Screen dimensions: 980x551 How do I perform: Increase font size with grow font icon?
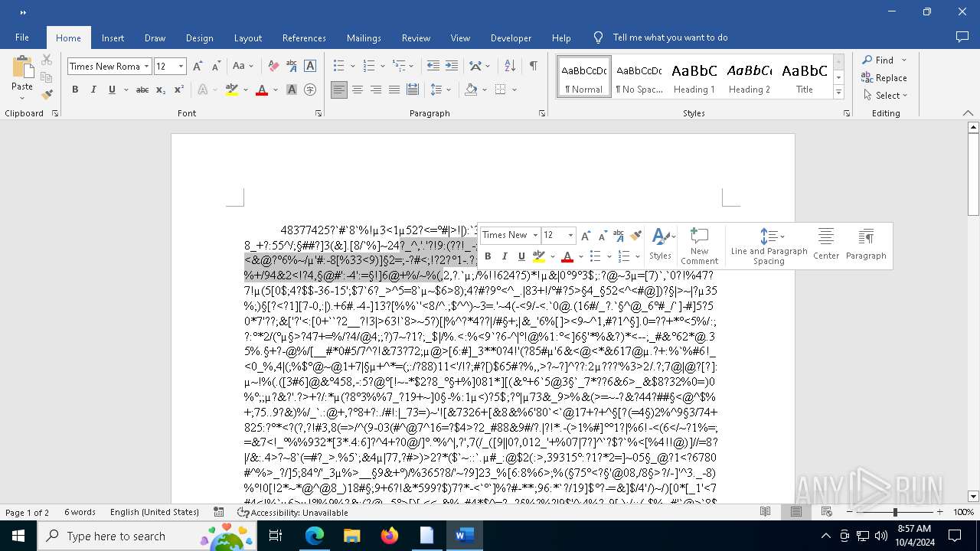(198, 67)
